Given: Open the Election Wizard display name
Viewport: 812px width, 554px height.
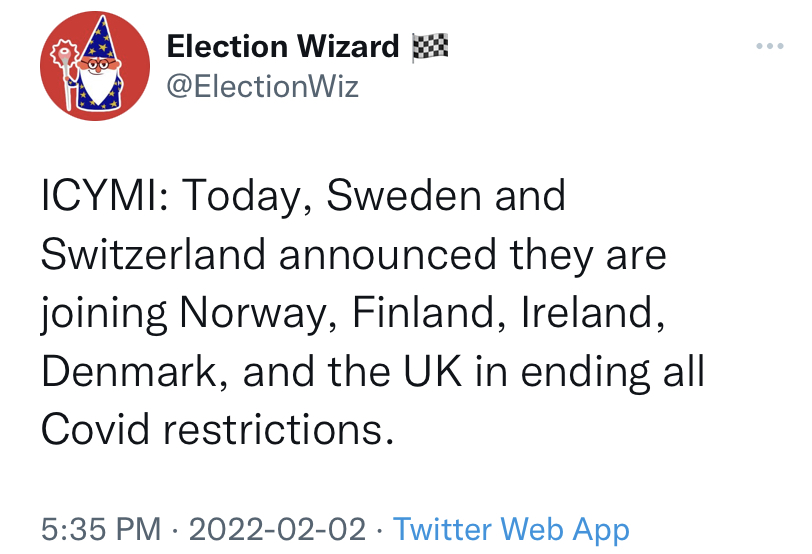Looking at the screenshot, I should pyautogui.click(x=283, y=47).
